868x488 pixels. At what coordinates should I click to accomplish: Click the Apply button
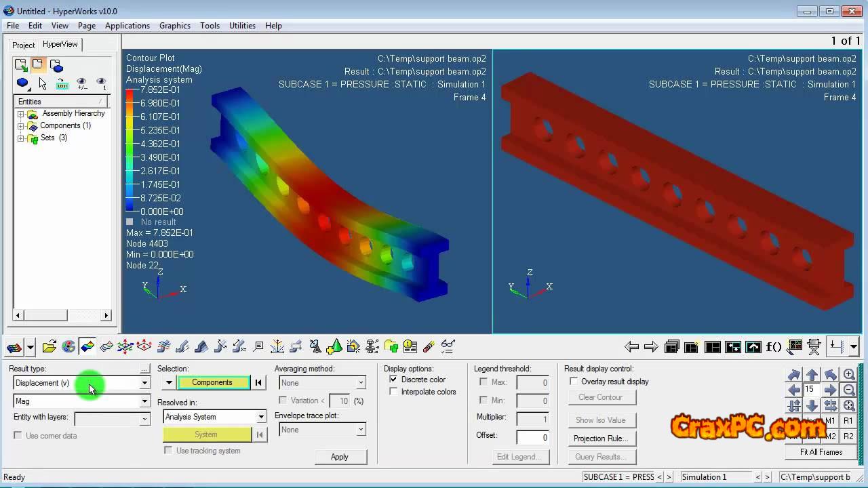[339, 457]
